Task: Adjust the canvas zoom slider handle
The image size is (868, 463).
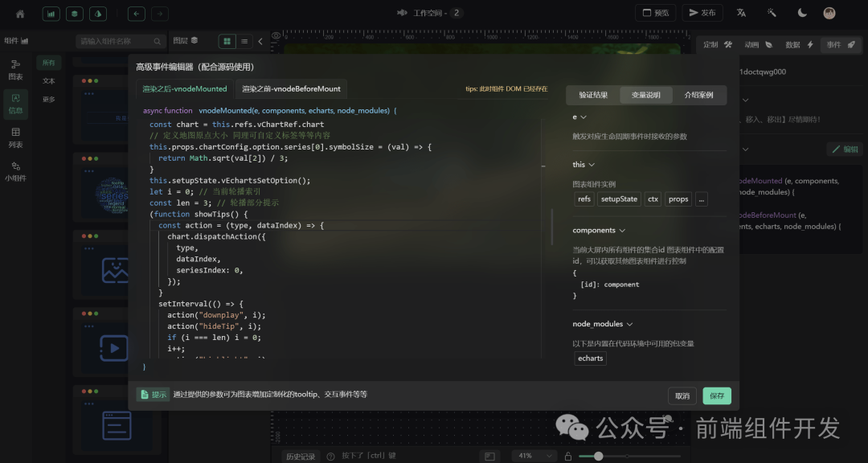Action: [598, 457]
